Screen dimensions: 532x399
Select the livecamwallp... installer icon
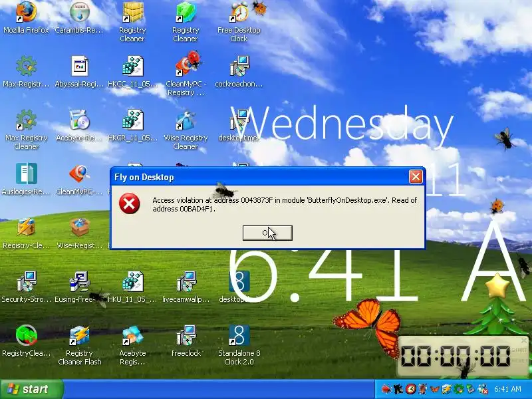186,287
